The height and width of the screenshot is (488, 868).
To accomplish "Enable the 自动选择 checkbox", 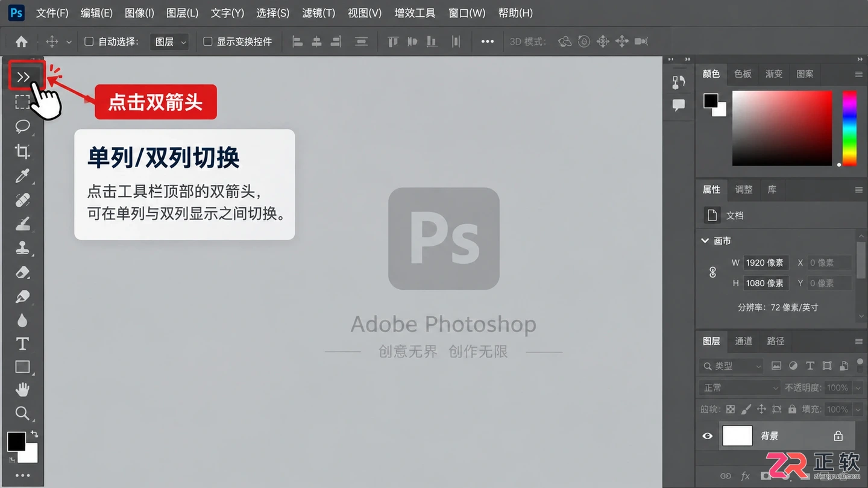I will pos(89,42).
